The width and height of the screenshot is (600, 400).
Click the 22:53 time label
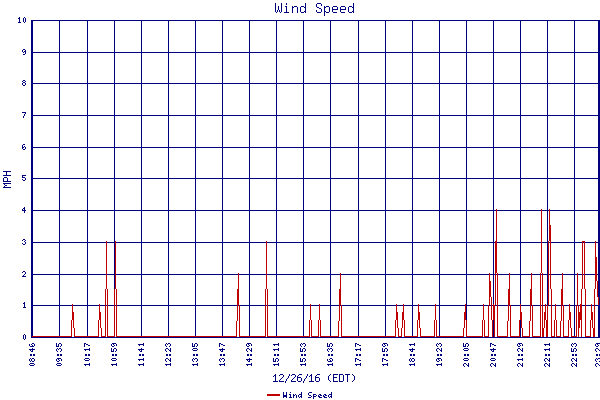(574, 354)
